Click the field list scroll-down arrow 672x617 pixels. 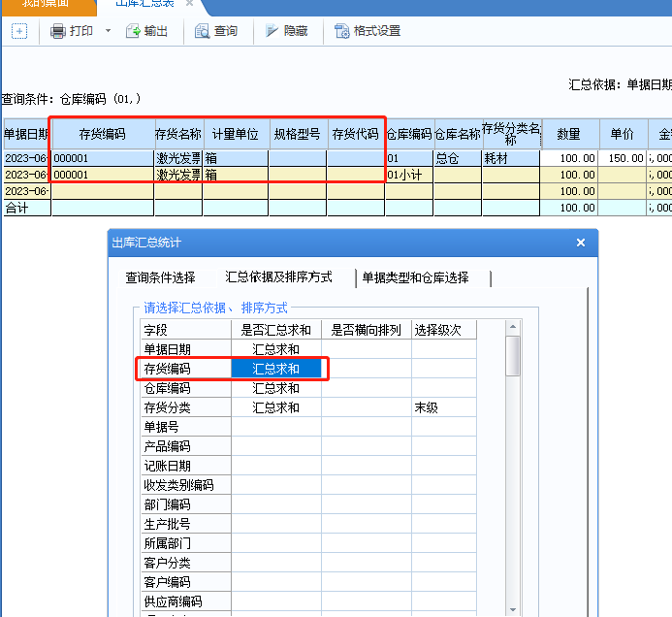513,609
